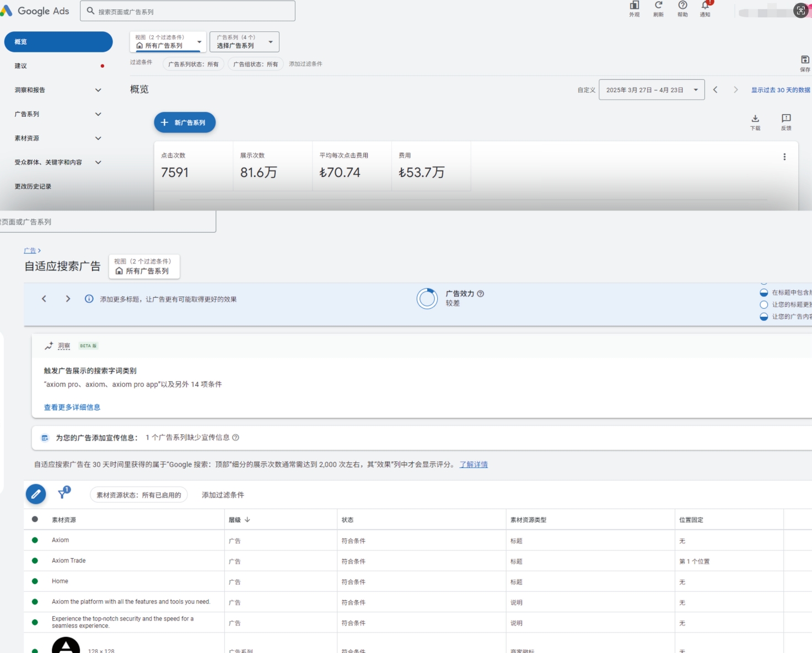Open the three-dot overview card menu
Screen dimensions: 812x653
tap(784, 157)
